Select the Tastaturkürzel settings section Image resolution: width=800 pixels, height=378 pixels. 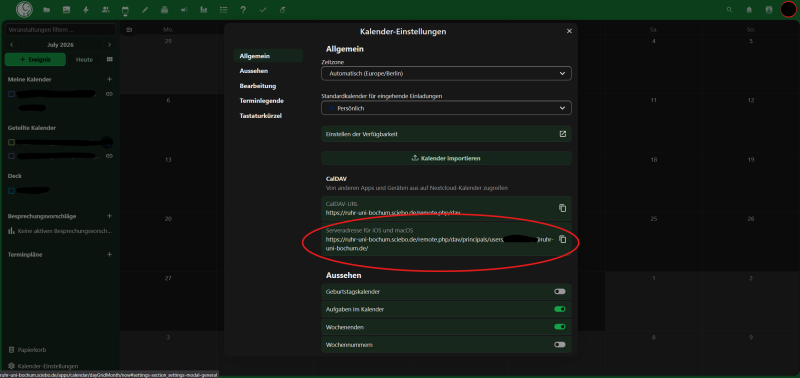261,116
